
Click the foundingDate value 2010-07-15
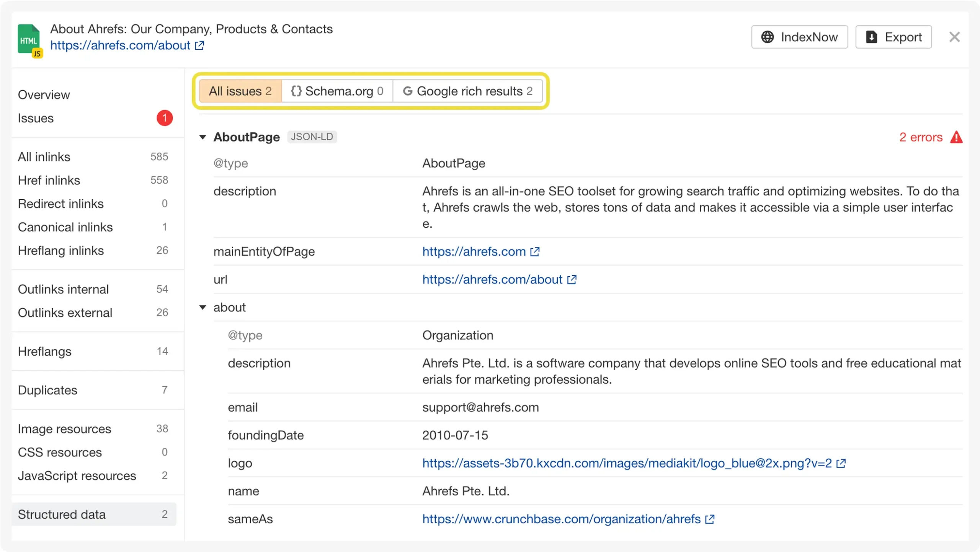(x=455, y=435)
